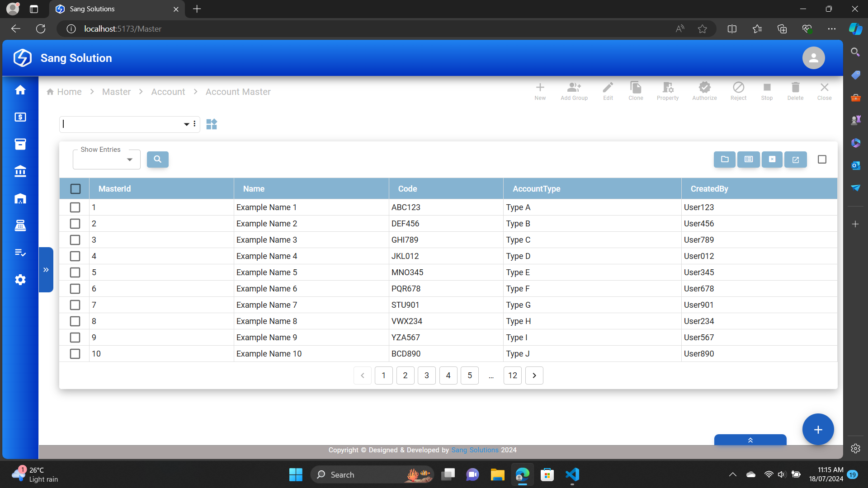Image resolution: width=868 pixels, height=488 pixels.
Task: Click the Add Group toolbar icon
Action: [574, 91]
